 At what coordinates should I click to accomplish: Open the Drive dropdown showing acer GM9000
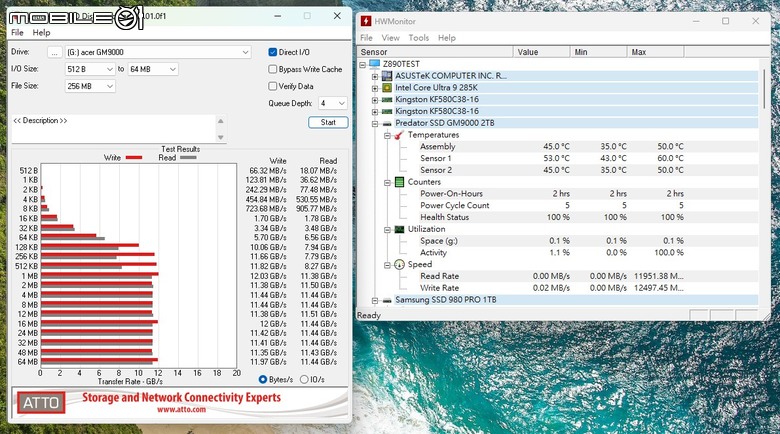click(x=158, y=52)
